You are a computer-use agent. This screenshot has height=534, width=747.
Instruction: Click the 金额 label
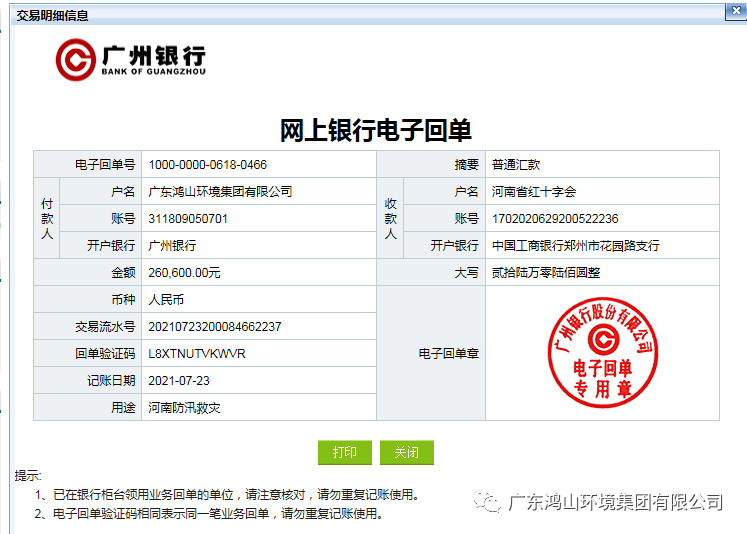click(123, 272)
